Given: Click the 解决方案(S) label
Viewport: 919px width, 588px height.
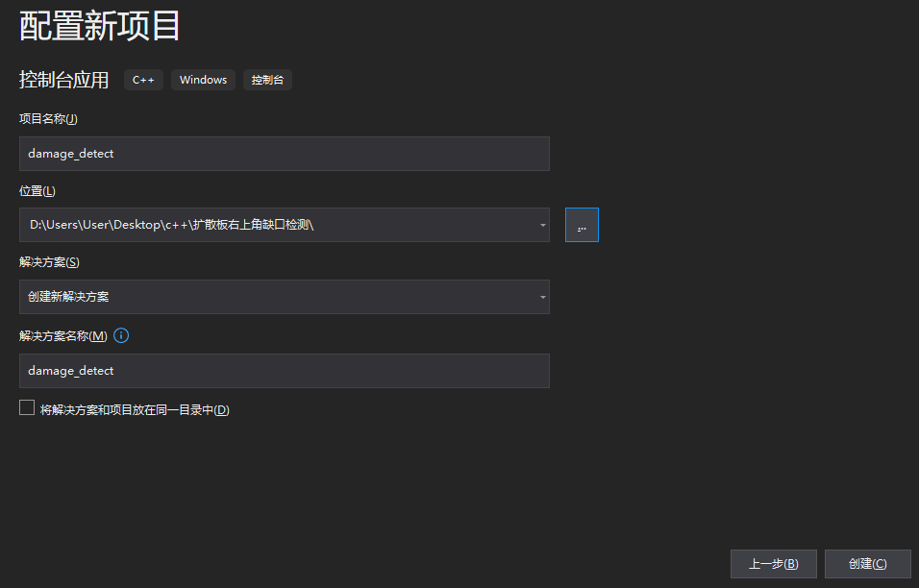Looking at the screenshot, I should coord(46,261).
